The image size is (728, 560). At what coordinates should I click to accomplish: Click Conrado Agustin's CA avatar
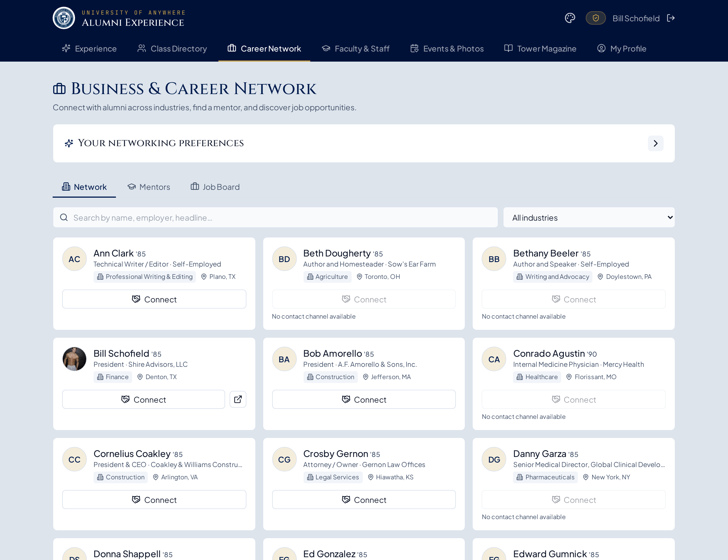coord(494,359)
